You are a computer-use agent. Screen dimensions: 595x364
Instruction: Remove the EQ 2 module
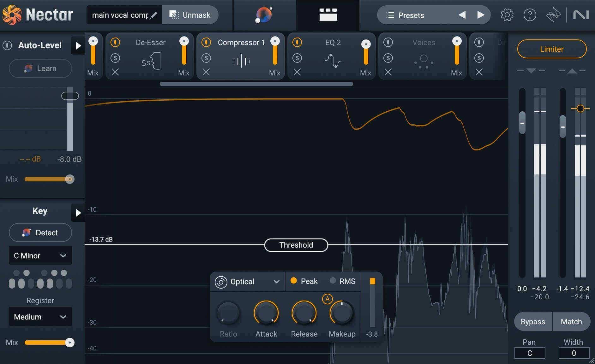click(x=297, y=72)
